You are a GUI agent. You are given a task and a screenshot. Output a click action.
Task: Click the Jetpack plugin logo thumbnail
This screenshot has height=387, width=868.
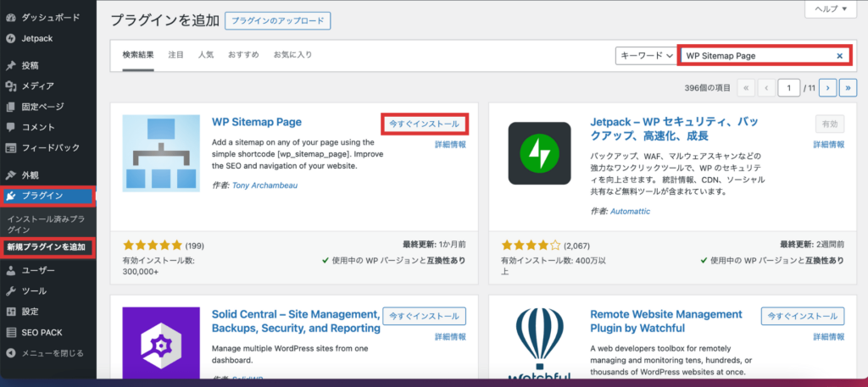point(539,153)
